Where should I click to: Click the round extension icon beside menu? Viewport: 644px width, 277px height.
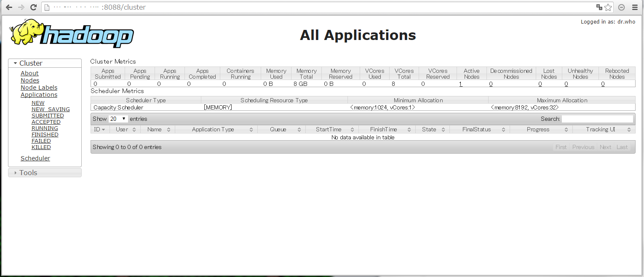point(621,7)
